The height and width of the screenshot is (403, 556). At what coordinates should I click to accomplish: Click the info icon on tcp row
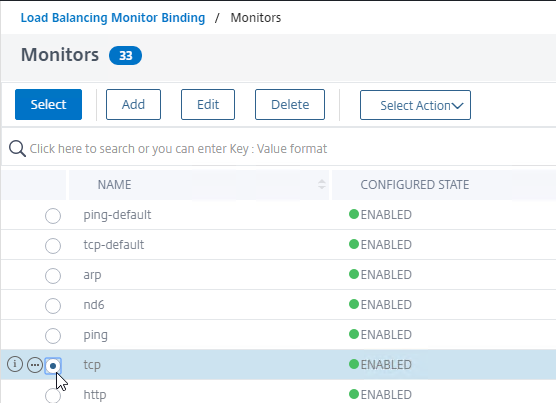tap(15, 364)
